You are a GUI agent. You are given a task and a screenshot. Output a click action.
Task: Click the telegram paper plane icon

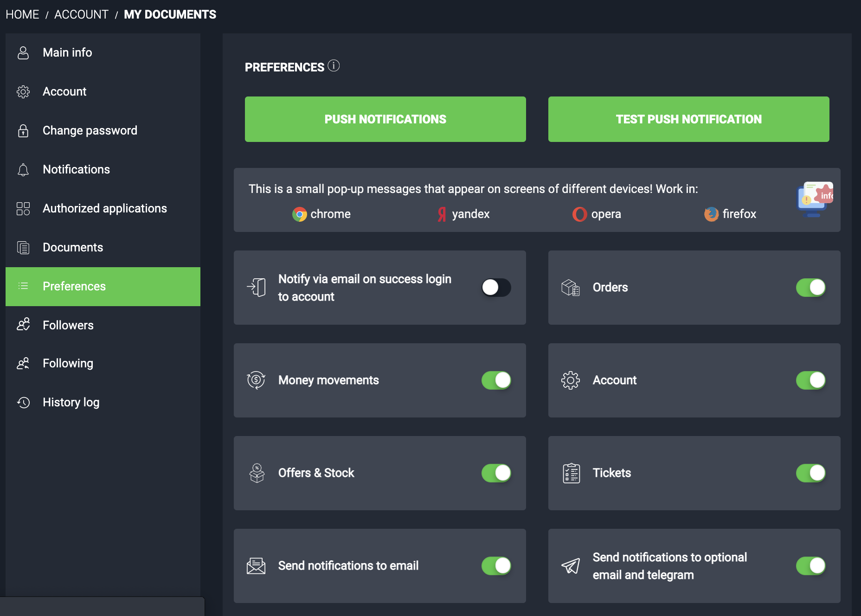coord(571,566)
